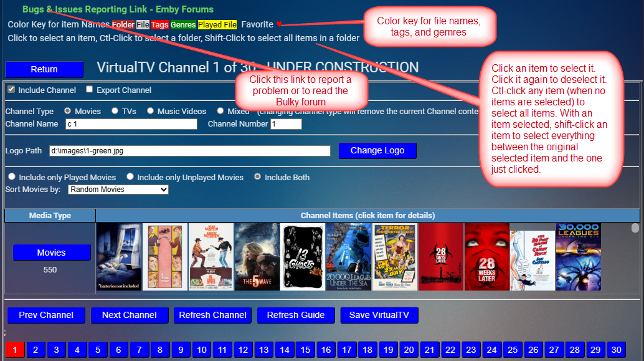
Task: Click the Logo Path input field
Action: [x=190, y=151]
